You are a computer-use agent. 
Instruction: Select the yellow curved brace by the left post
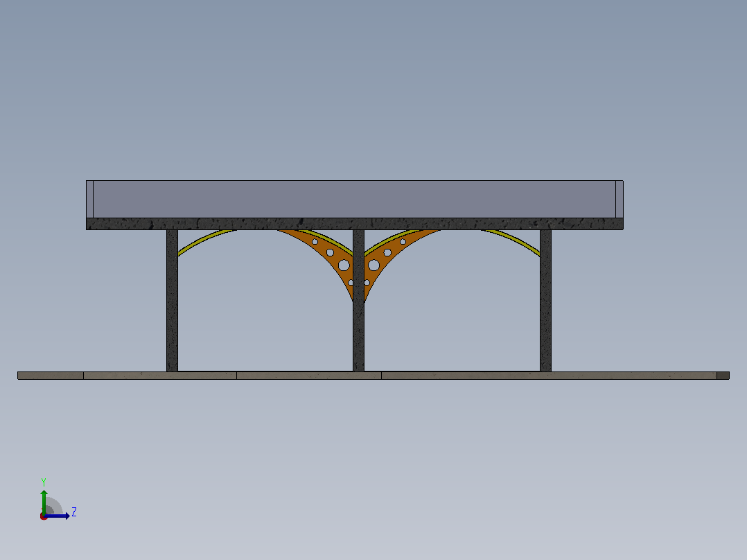pyautogui.click(x=204, y=240)
